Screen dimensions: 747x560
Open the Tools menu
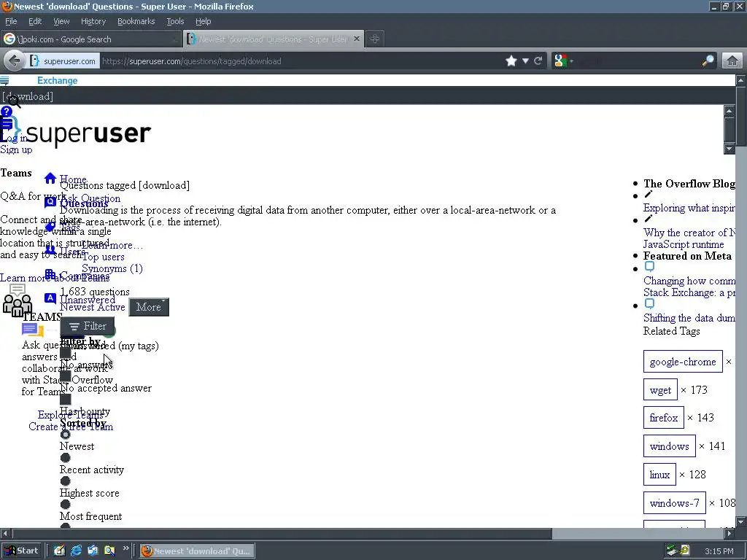(175, 21)
